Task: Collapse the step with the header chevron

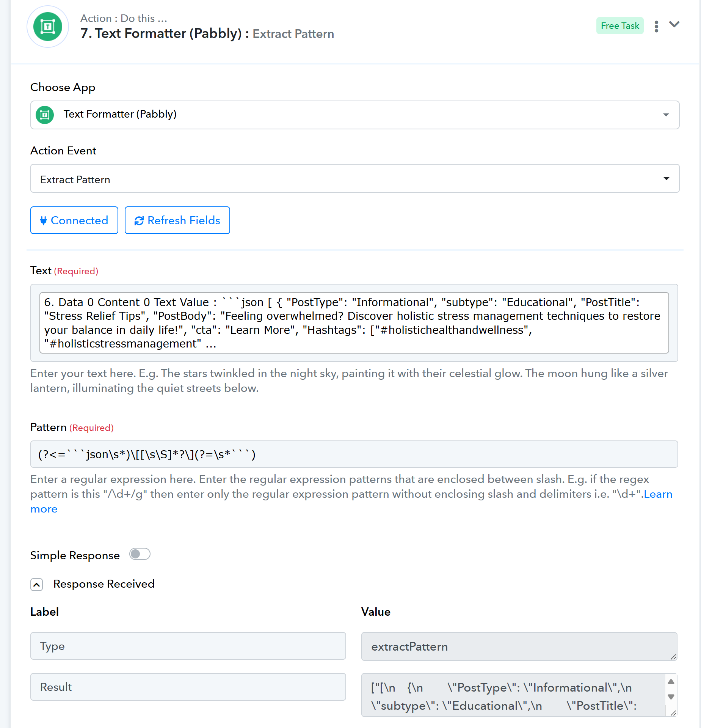Action: [674, 25]
